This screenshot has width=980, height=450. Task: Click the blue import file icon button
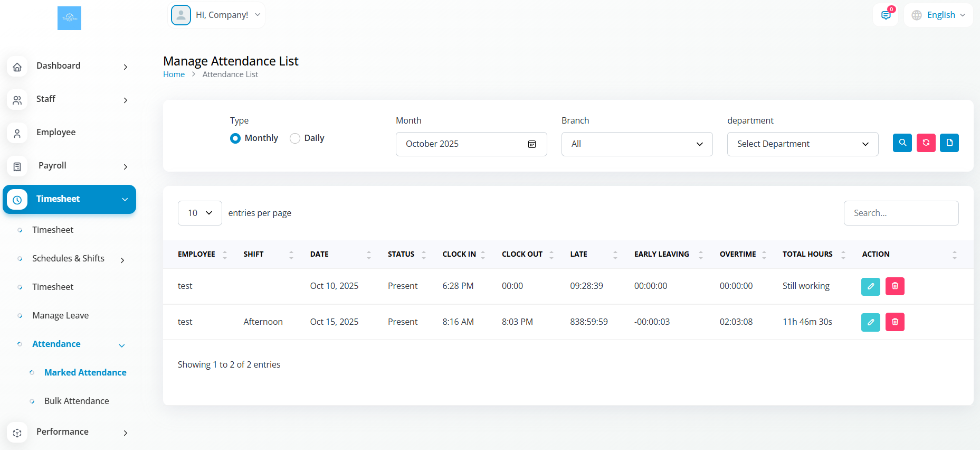pyautogui.click(x=949, y=143)
